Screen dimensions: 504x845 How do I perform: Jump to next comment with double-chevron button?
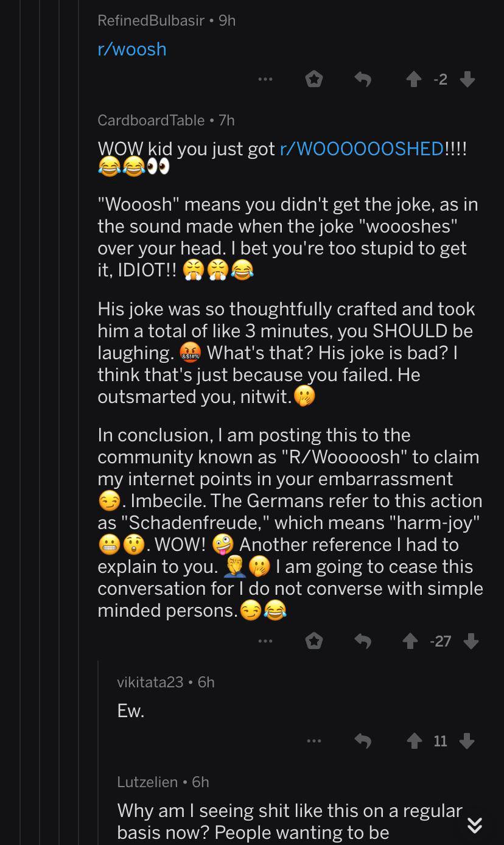475,825
